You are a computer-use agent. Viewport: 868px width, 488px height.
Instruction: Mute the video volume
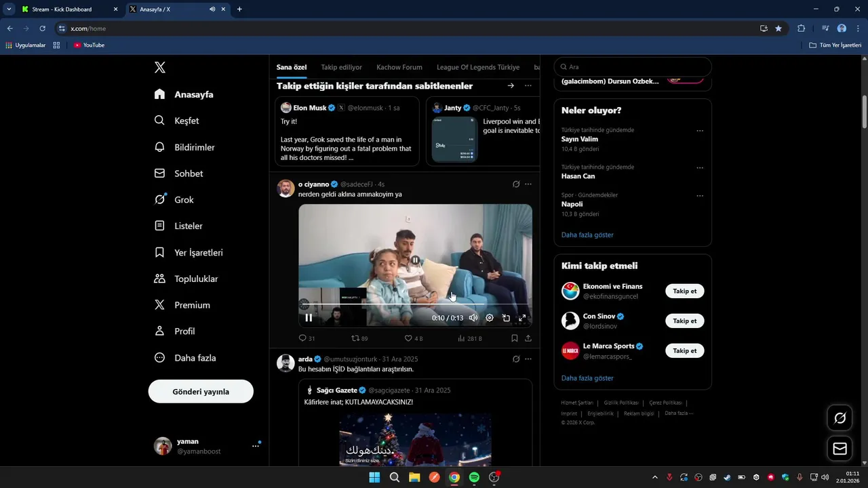pos(473,317)
